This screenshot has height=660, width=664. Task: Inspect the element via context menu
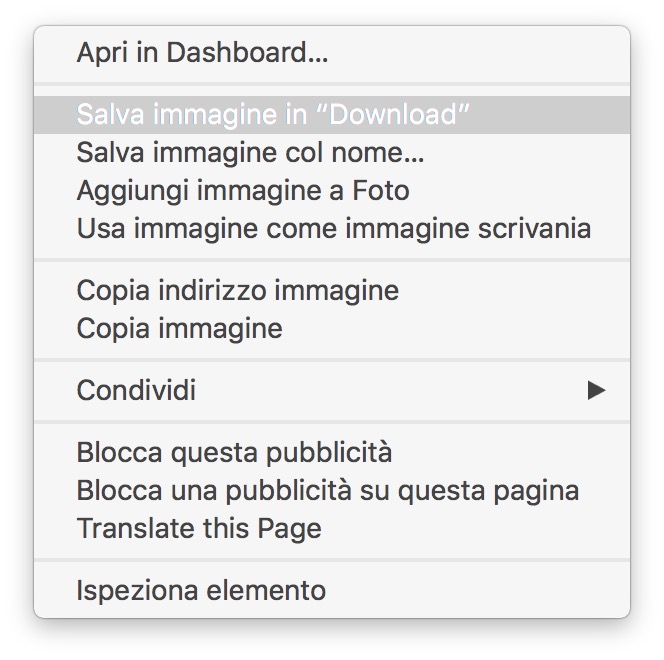coord(201,590)
